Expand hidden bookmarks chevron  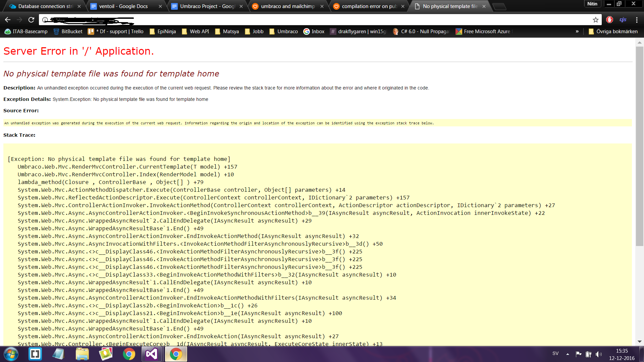pos(577,31)
